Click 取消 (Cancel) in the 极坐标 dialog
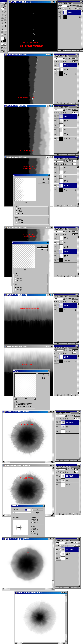The width and height of the screenshot is (83, 644). [x=43, y=378]
